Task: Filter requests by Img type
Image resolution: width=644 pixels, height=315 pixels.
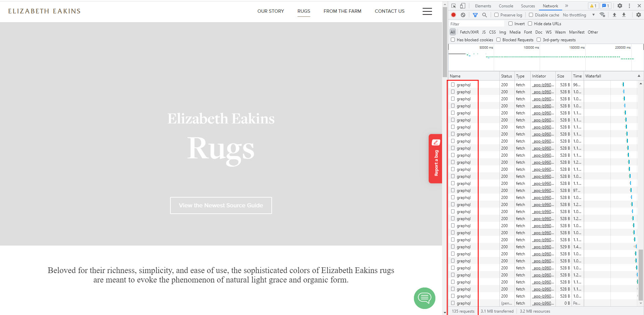Action: click(x=502, y=32)
